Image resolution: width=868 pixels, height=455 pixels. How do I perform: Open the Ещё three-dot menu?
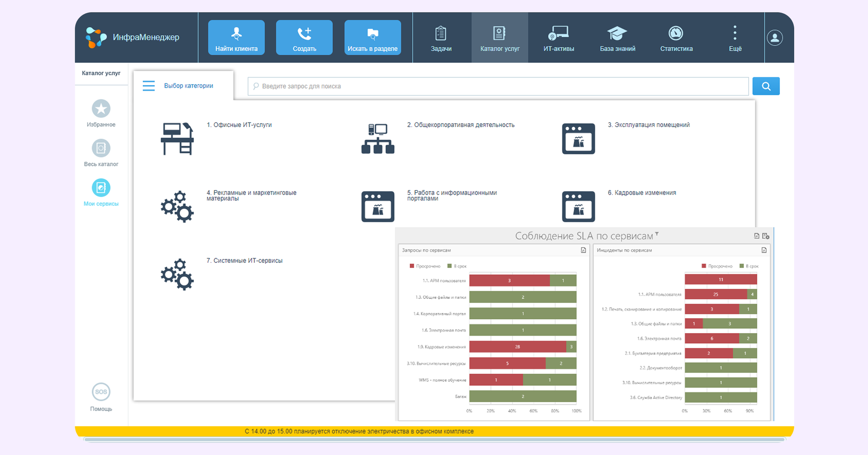735,38
